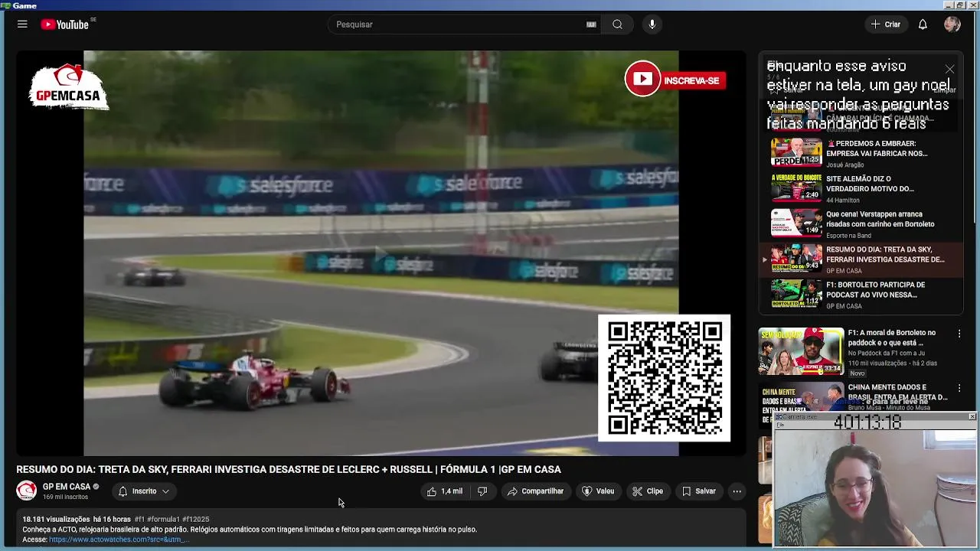Open options menu for CHINA MENTE DADOS video

[x=959, y=389]
